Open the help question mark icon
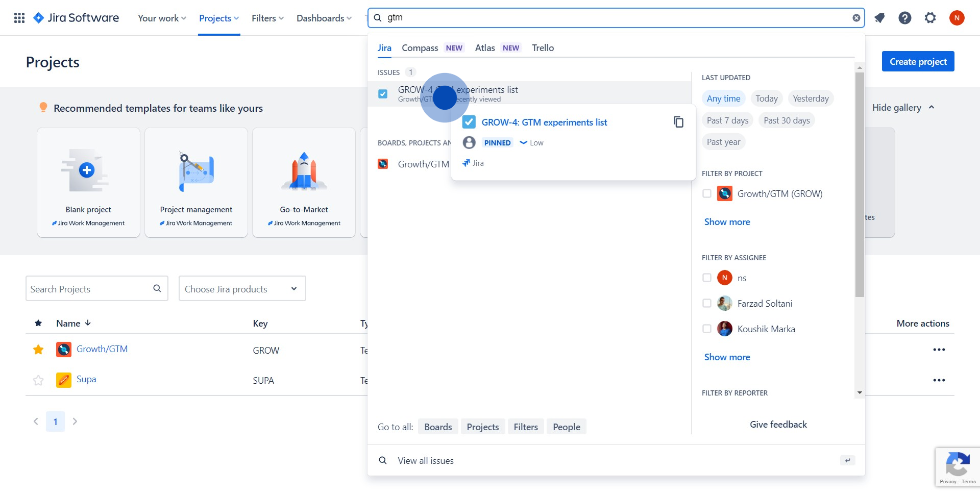 (905, 18)
